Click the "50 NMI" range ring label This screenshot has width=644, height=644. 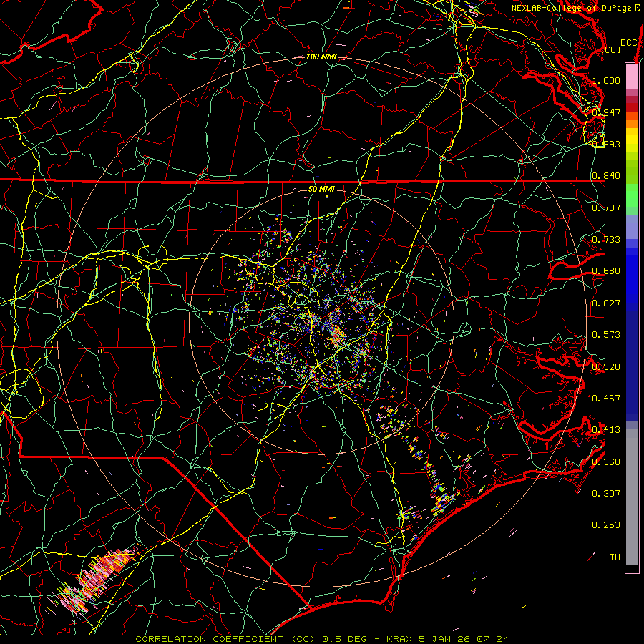[x=321, y=190]
